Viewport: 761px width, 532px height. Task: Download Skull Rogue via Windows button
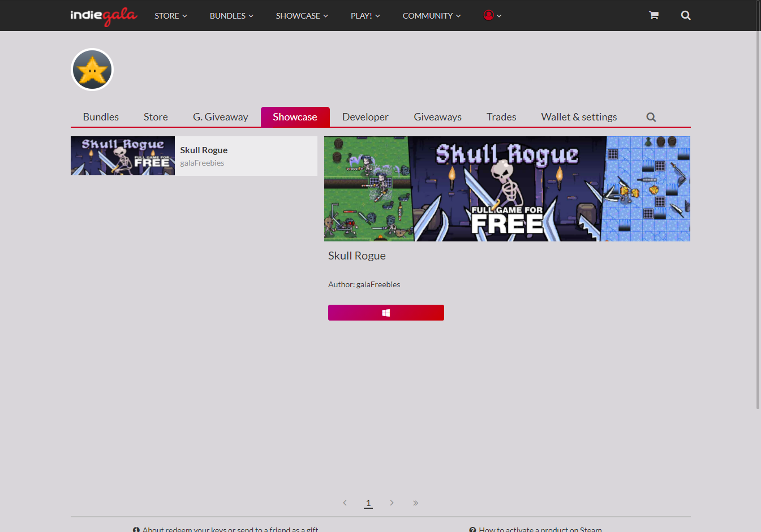[x=386, y=313]
